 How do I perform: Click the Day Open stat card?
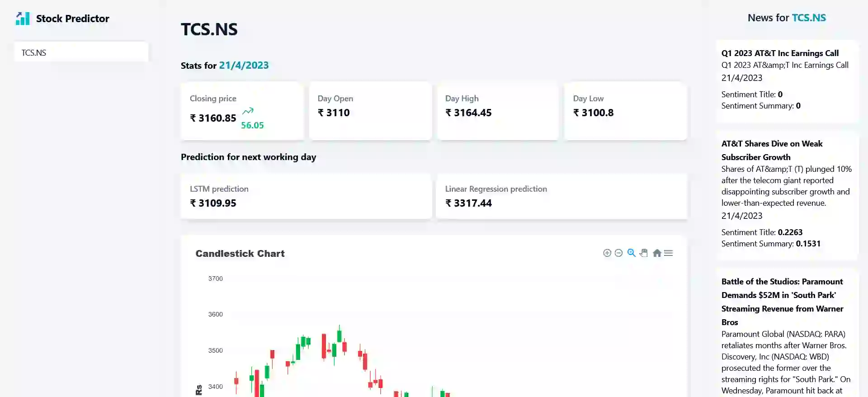[x=370, y=111]
